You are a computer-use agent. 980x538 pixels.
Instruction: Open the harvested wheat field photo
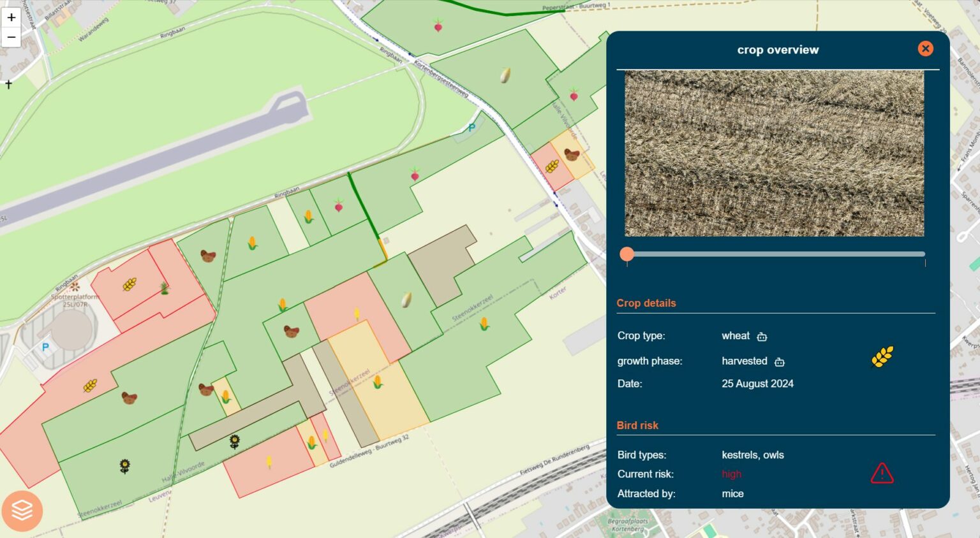point(774,153)
